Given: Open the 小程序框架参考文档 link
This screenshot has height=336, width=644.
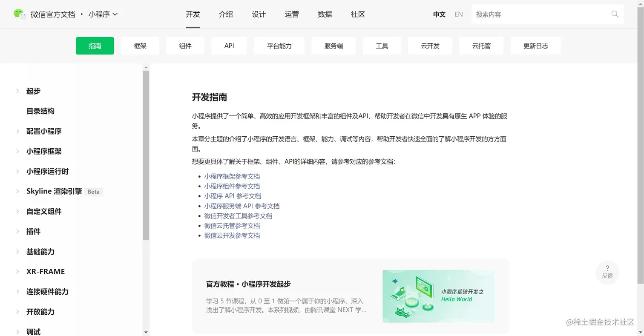Looking at the screenshot, I should (x=232, y=176).
